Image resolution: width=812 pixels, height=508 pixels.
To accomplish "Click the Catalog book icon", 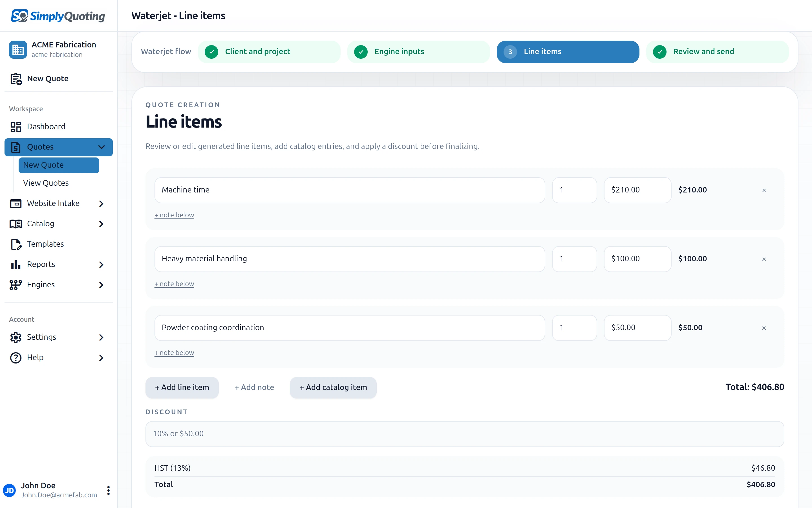I will 16,224.
